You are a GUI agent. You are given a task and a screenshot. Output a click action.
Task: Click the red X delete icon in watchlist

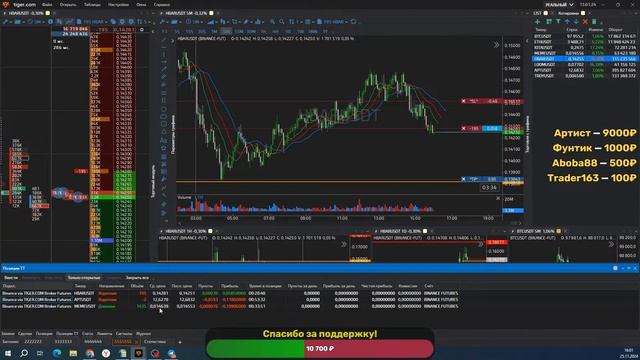tap(585, 22)
